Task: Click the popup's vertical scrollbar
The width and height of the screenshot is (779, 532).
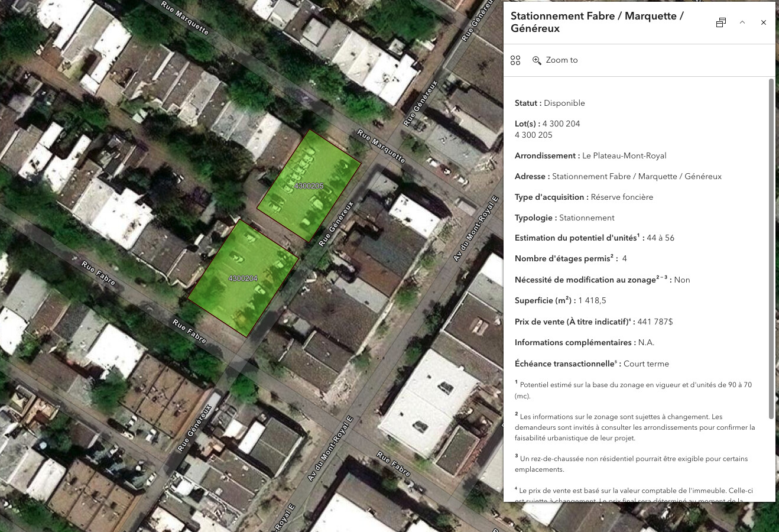Action: pyautogui.click(x=771, y=248)
